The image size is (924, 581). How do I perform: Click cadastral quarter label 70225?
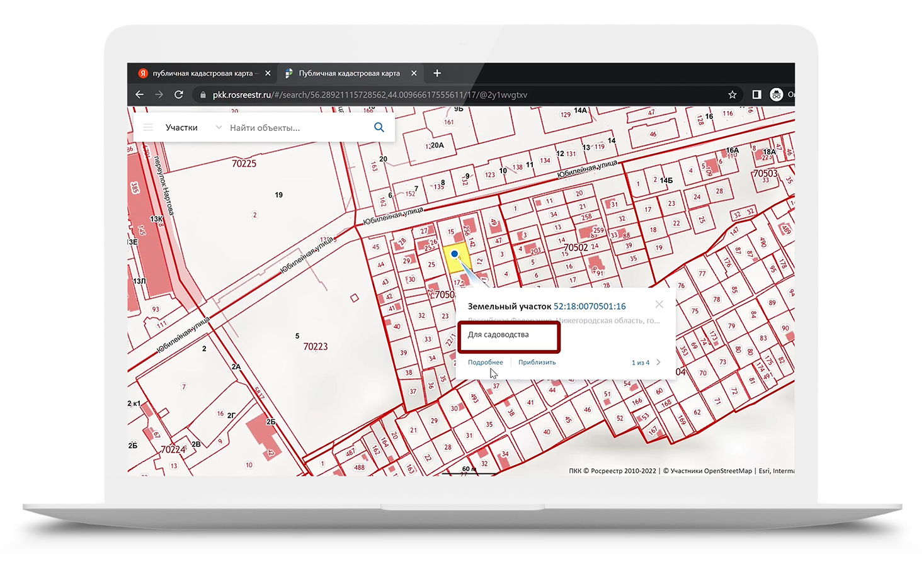244,164
